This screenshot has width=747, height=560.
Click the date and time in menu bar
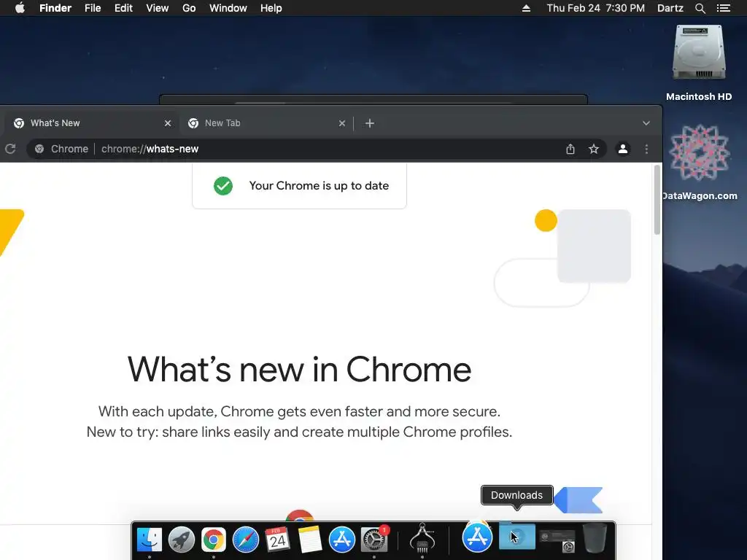(x=595, y=8)
